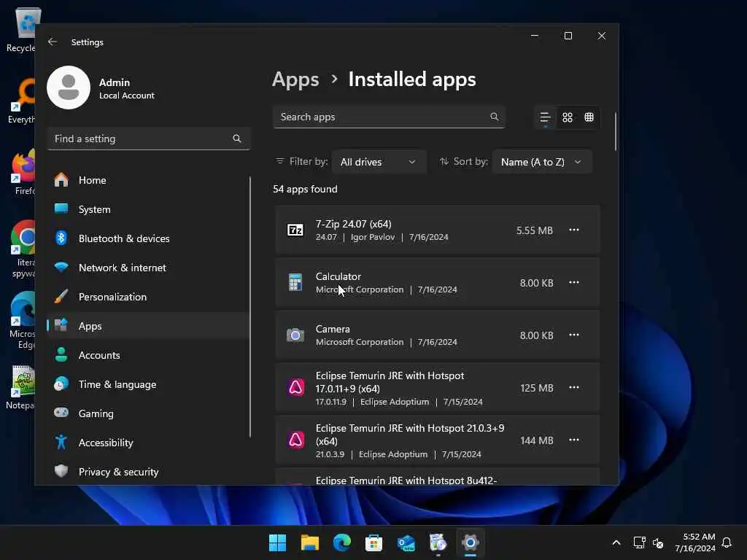This screenshot has width=747, height=560.
Task: Open notification bell in taskbar
Action: [x=727, y=542]
